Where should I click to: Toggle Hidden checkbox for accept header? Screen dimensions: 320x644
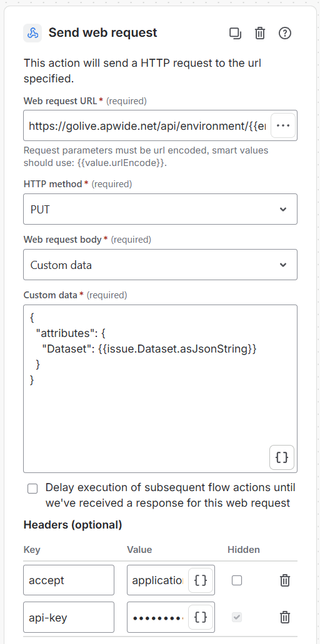(x=237, y=580)
